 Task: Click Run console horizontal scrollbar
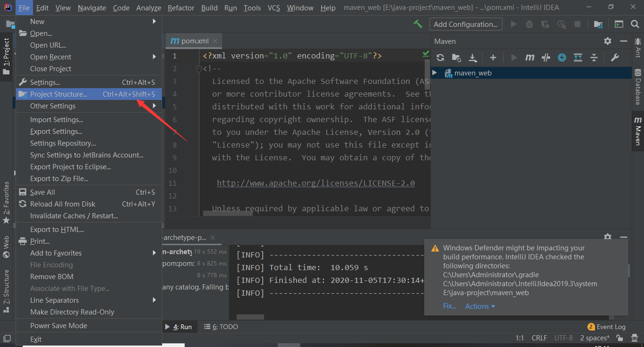[250, 317]
